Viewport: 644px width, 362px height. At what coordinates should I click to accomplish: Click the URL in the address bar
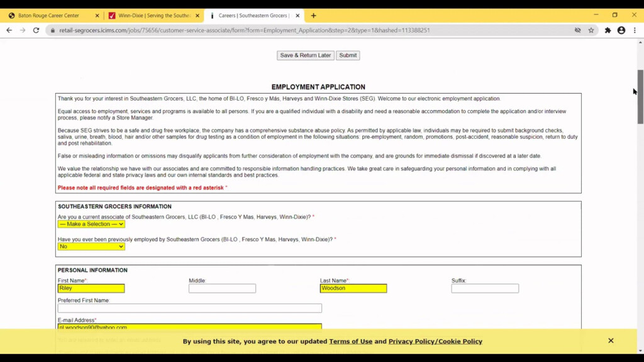pyautogui.click(x=245, y=30)
